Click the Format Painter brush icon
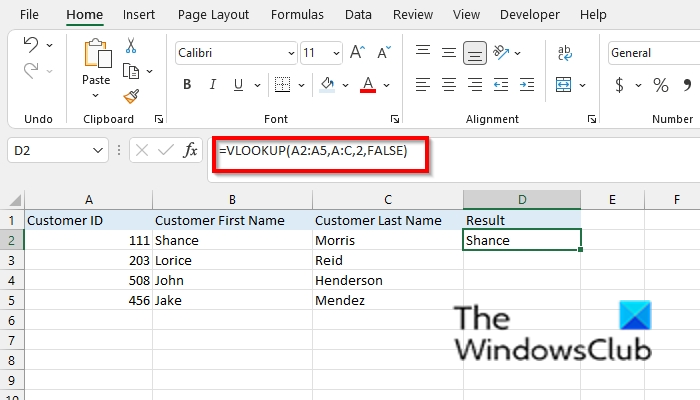 click(131, 96)
